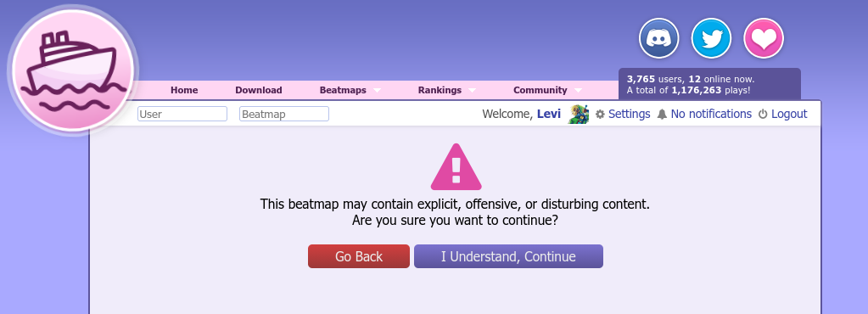Open the Beatmaps menu label

tap(343, 90)
